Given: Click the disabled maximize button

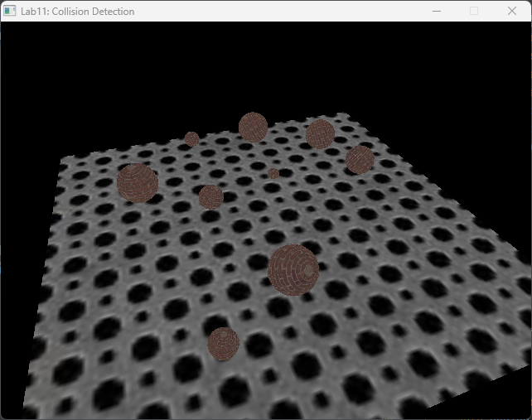Looking at the screenshot, I should (474, 12).
